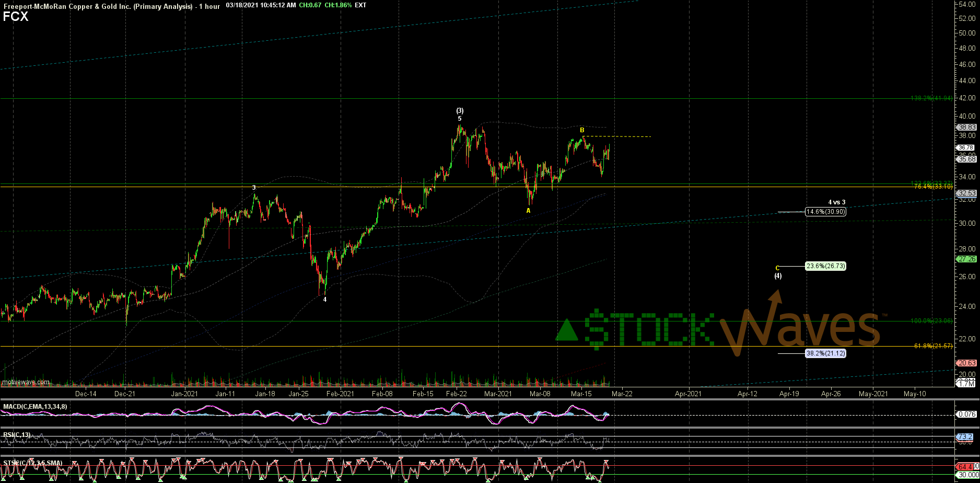This screenshot has width=980, height=483.
Task: Click the Apr-12 date label
Action: point(748,394)
